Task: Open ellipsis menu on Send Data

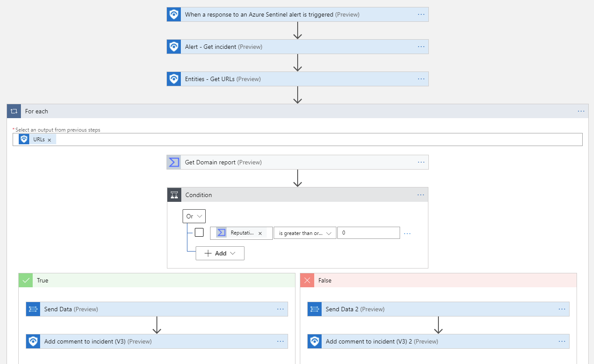Action: [x=280, y=309]
